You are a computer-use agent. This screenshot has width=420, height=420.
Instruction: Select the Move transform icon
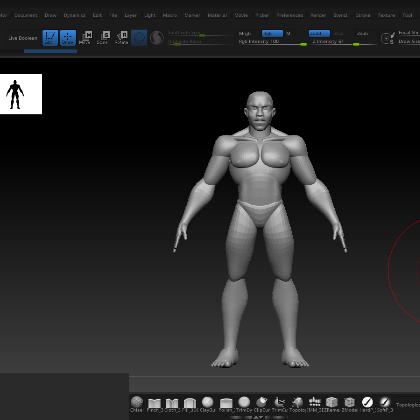point(86,38)
